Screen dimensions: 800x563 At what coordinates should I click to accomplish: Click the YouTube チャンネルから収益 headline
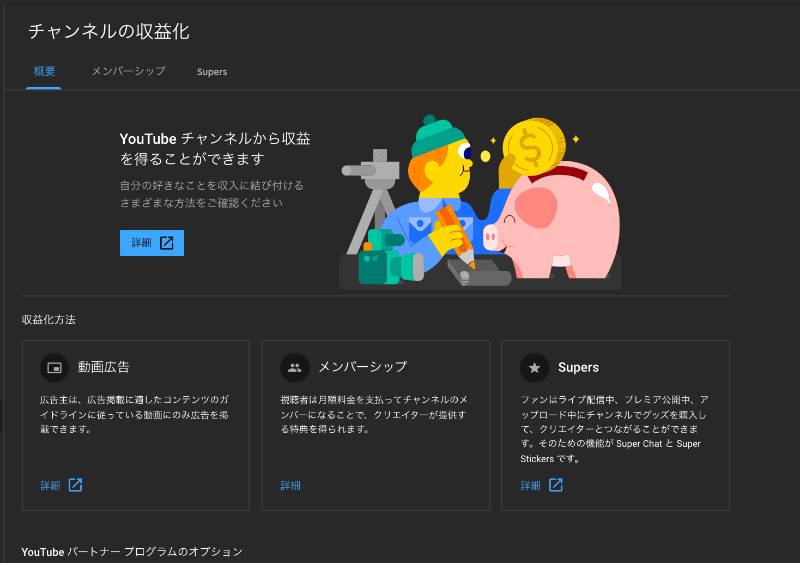click(x=215, y=149)
